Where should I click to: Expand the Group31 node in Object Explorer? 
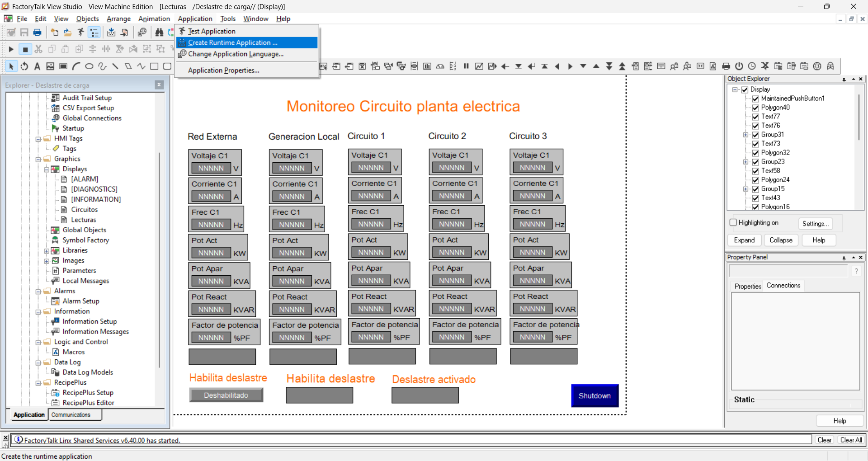coord(745,135)
